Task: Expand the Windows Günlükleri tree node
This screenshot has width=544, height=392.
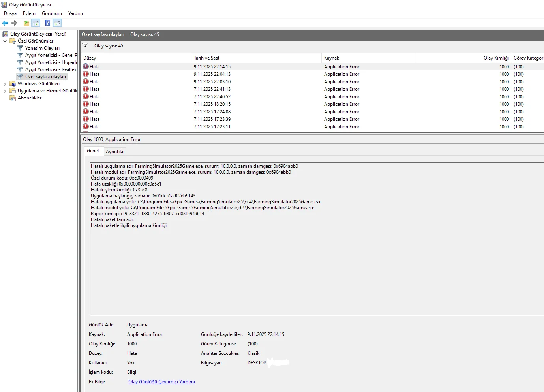Action: [5, 84]
